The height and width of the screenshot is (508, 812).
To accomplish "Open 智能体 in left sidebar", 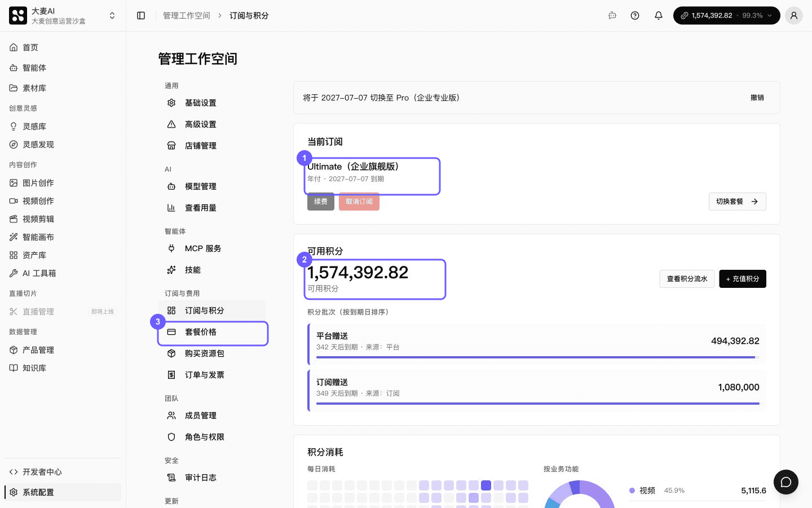I will pos(63,68).
